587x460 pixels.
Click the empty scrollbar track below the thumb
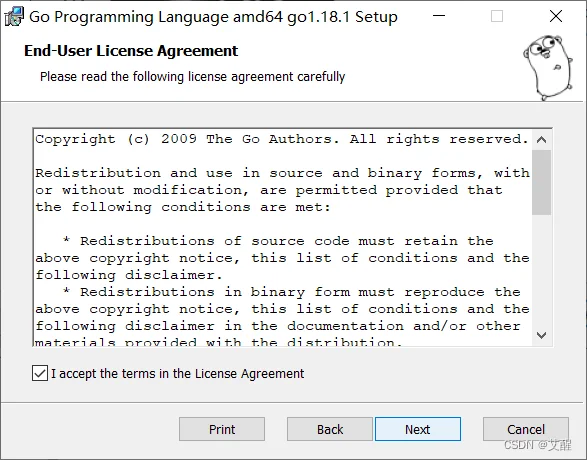pos(541,269)
